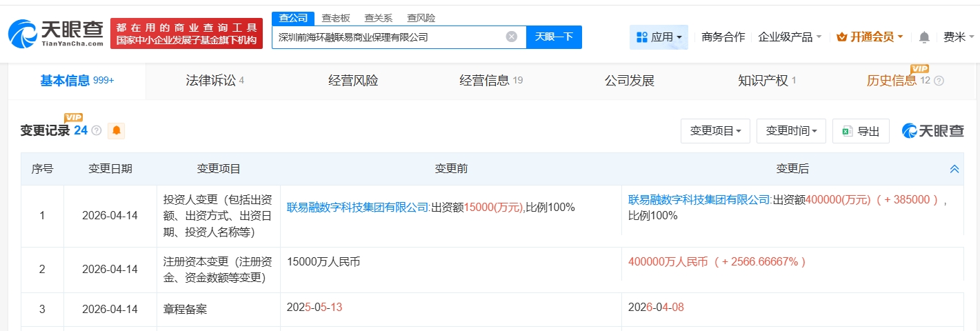The height and width of the screenshot is (331, 980).
Task: Click the TianYanCha logo in header
Action: click(55, 33)
